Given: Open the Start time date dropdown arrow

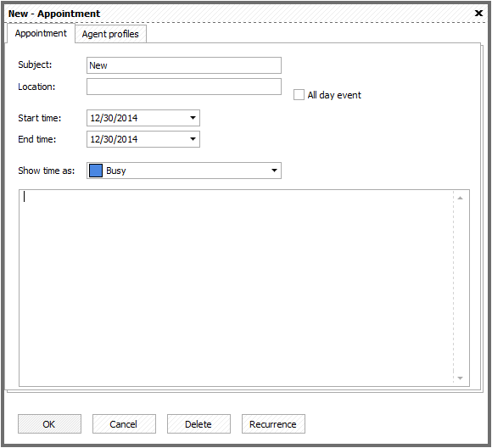Looking at the screenshot, I should click(193, 118).
